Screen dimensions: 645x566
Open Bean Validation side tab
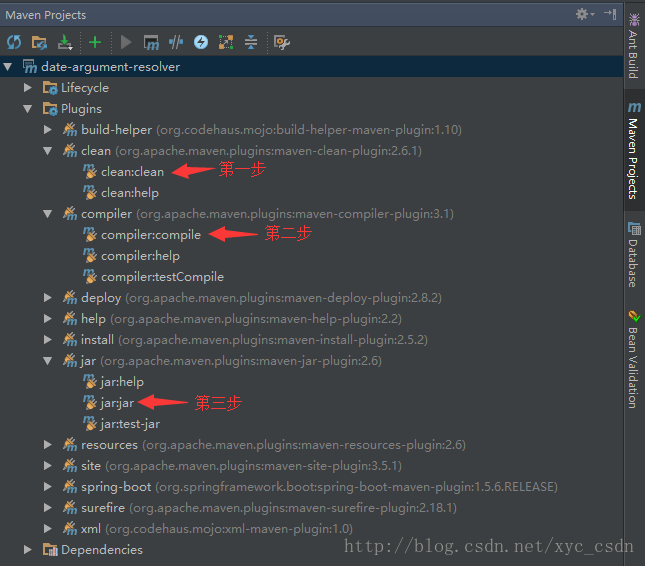[634, 360]
